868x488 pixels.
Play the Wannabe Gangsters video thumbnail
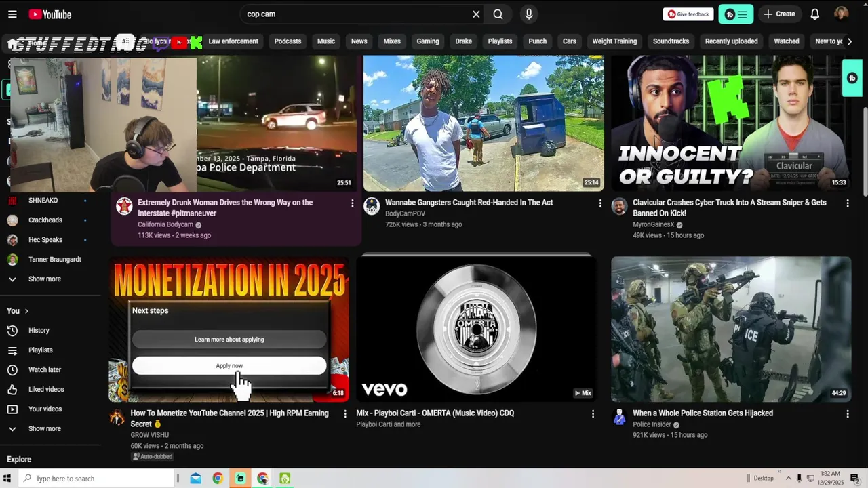pos(484,123)
